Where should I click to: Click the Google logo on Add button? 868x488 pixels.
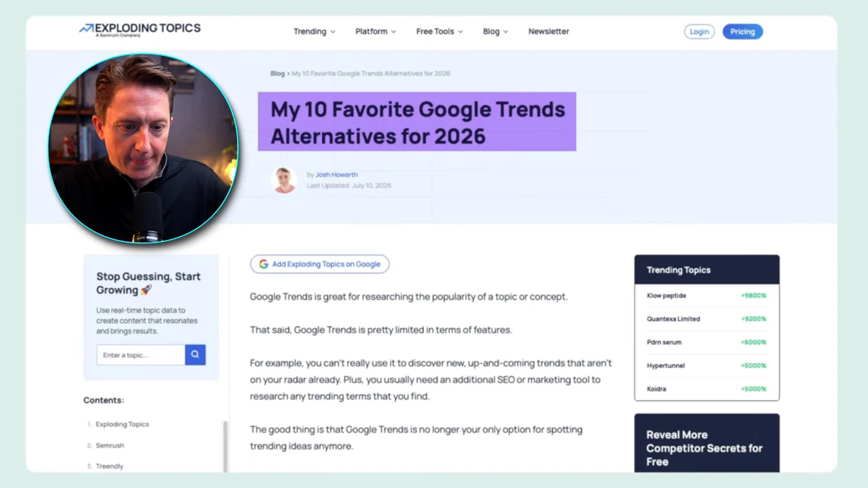(x=264, y=264)
